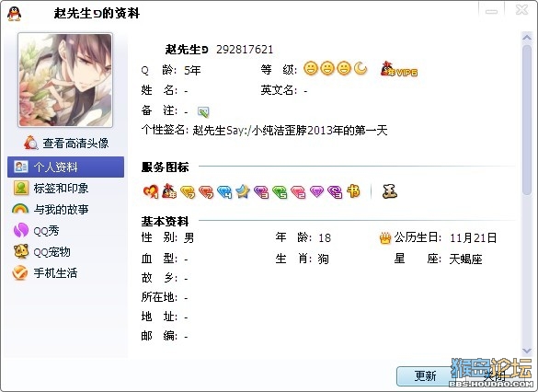Image resolution: width=538 pixels, height=392 pixels.
Task: Click the green diamond service icon
Action: point(280,192)
